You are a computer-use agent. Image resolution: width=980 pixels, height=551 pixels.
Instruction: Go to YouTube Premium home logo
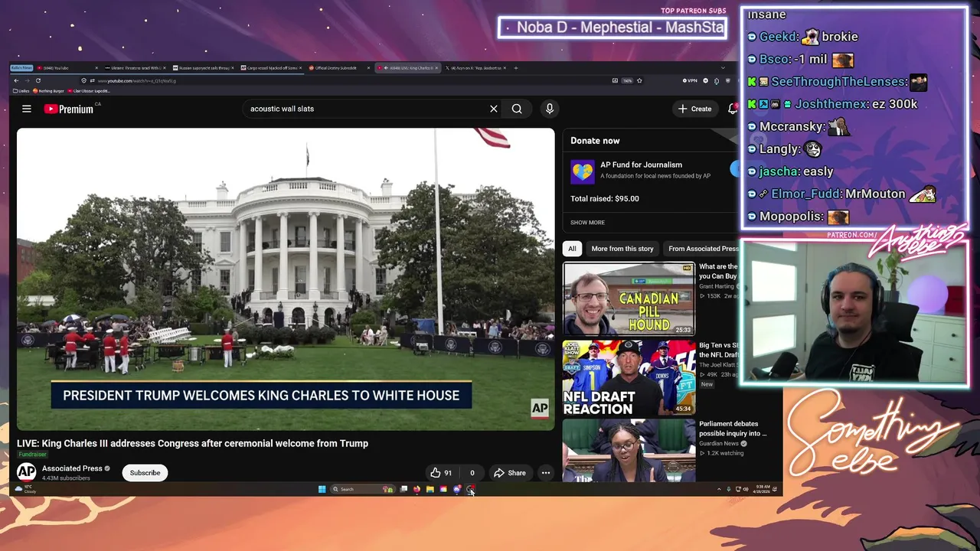(x=68, y=109)
